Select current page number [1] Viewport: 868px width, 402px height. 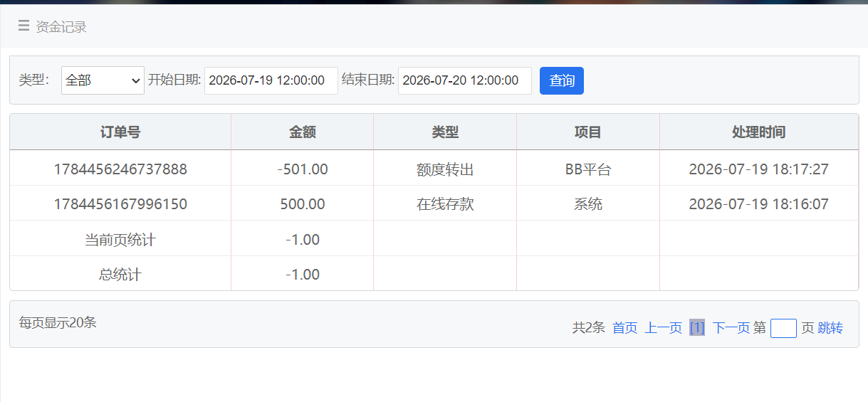(697, 328)
